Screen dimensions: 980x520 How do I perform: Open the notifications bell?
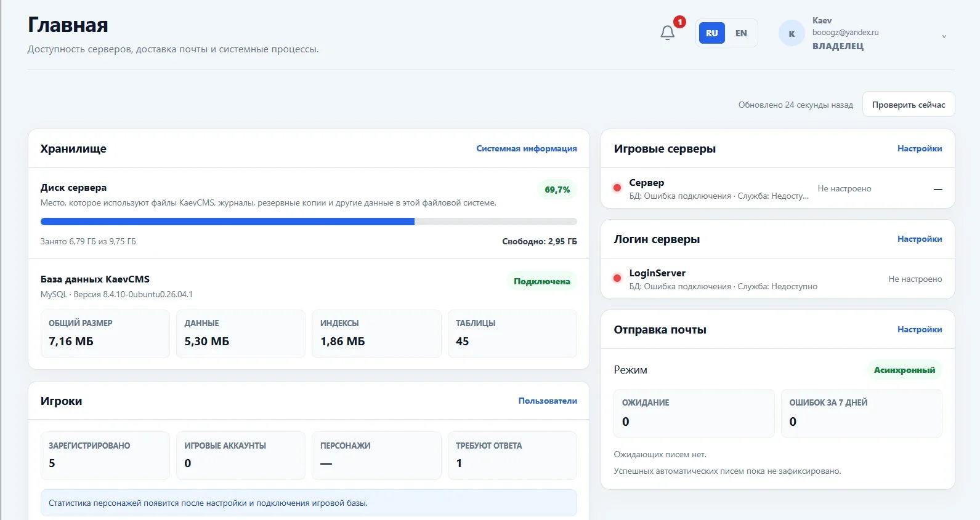coord(667,33)
